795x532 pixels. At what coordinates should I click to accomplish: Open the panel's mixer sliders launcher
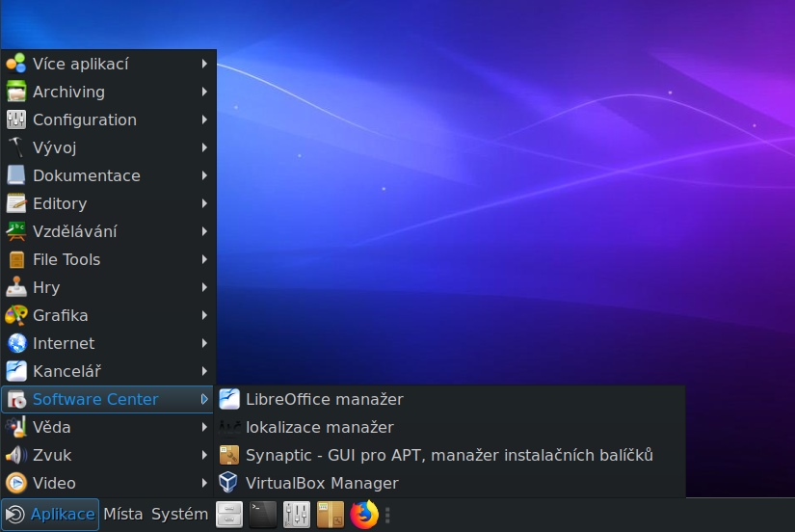click(x=297, y=515)
